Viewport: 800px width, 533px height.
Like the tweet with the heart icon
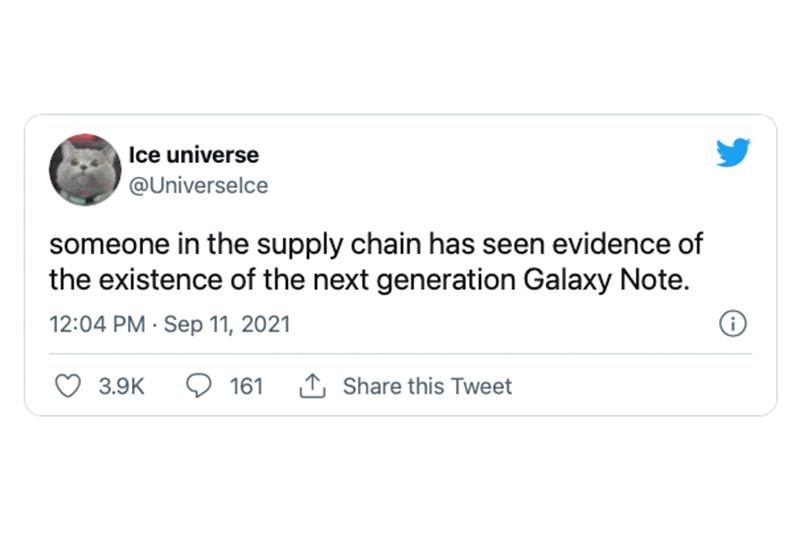click(x=67, y=386)
